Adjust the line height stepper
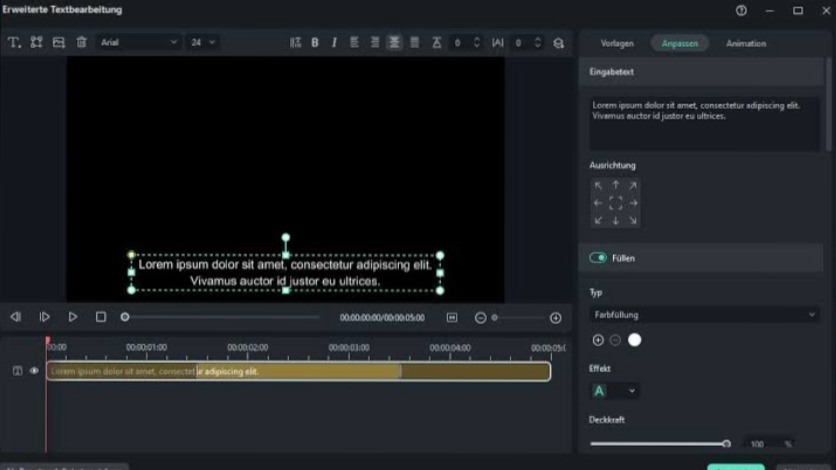 [x=477, y=43]
